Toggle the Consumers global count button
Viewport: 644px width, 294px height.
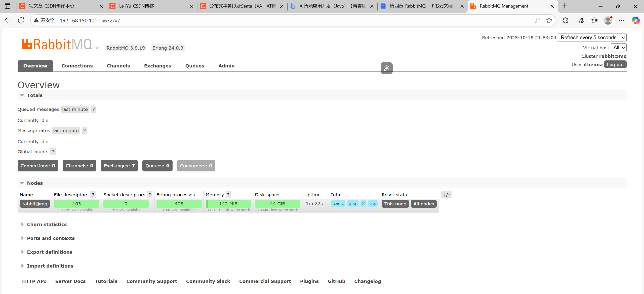196,166
